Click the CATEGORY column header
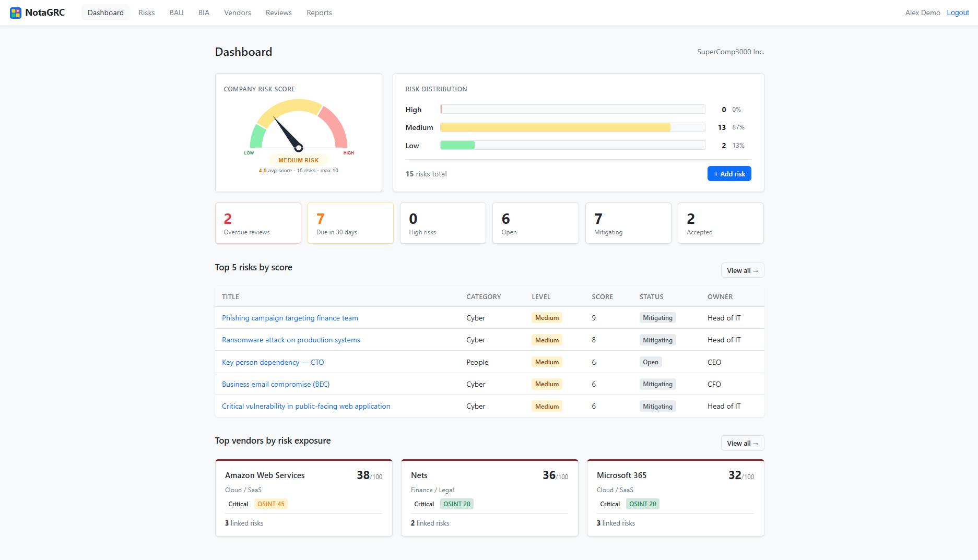978x560 pixels. tap(484, 296)
